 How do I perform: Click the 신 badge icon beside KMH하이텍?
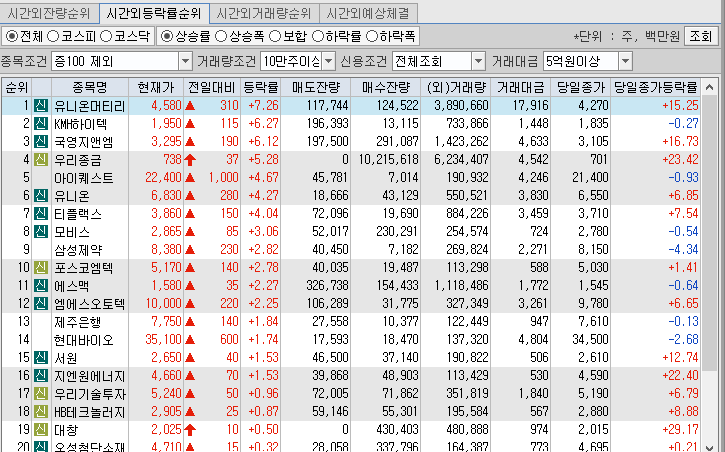[x=41, y=124]
